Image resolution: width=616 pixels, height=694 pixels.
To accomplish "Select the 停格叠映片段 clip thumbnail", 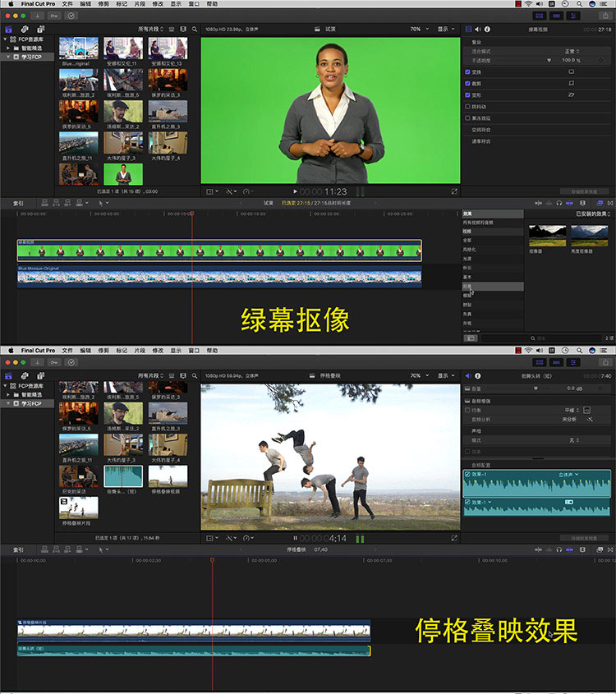I will tap(79, 508).
